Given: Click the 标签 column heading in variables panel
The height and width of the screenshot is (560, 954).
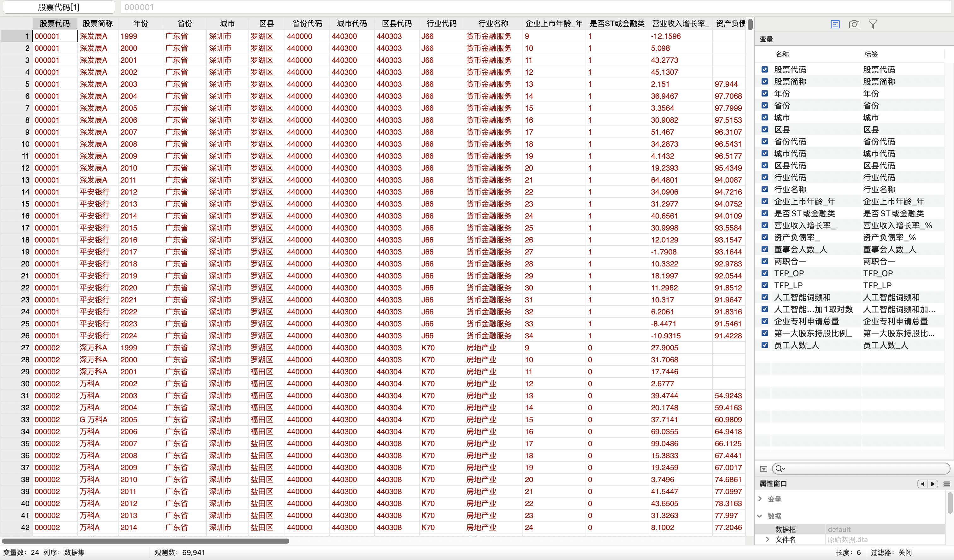Looking at the screenshot, I should 871,54.
